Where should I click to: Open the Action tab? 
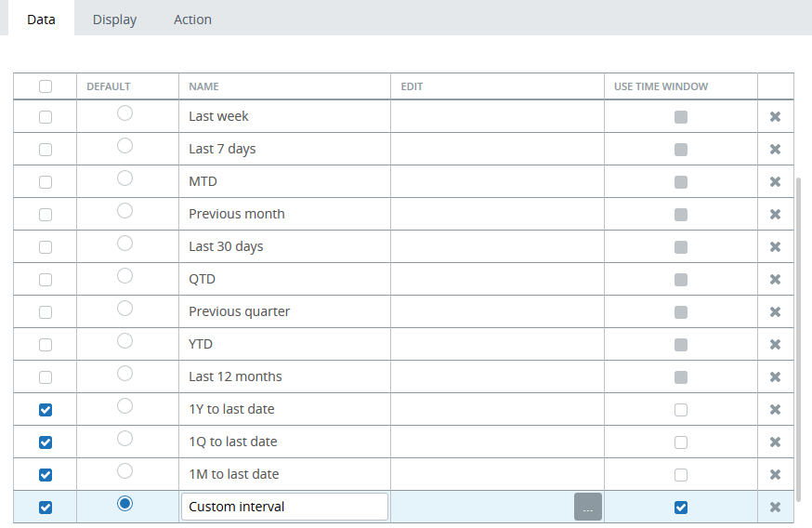192,20
